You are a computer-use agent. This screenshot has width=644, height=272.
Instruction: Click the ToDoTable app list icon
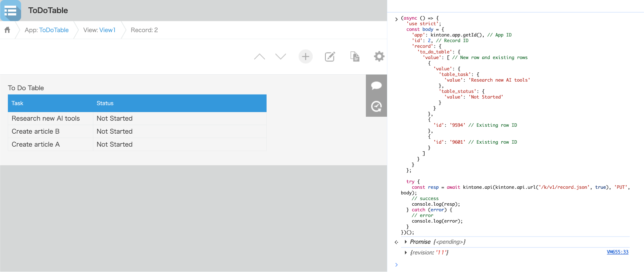click(11, 11)
